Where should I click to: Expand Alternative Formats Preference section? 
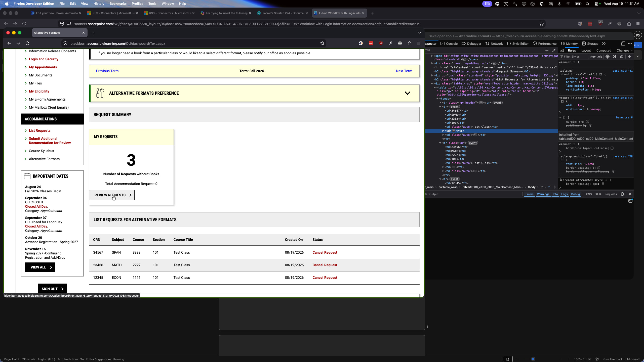[407, 93]
